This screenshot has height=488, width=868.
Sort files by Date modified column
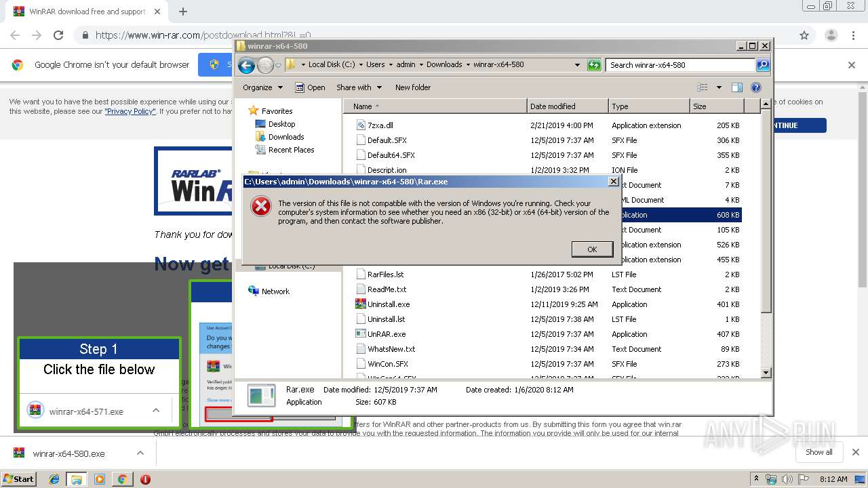pos(568,106)
